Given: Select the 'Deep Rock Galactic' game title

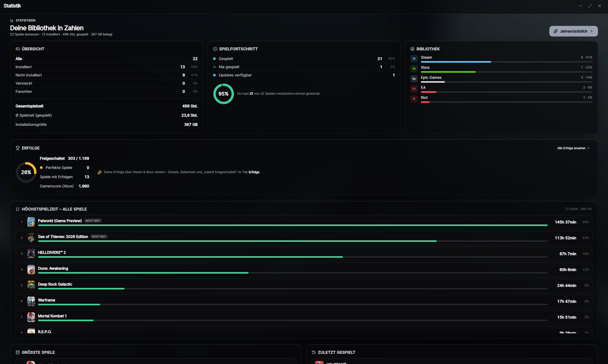Looking at the screenshot, I should pyautogui.click(x=55, y=284).
